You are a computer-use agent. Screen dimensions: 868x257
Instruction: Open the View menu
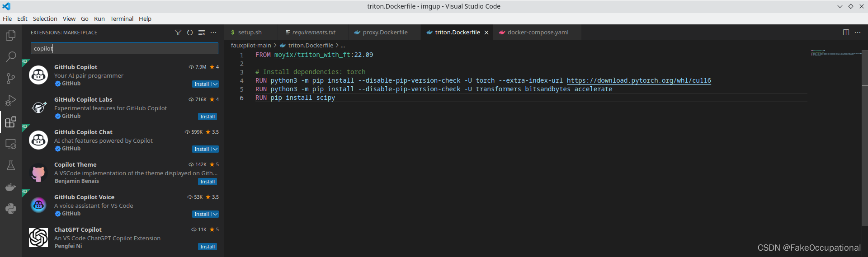[x=69, y=19]
